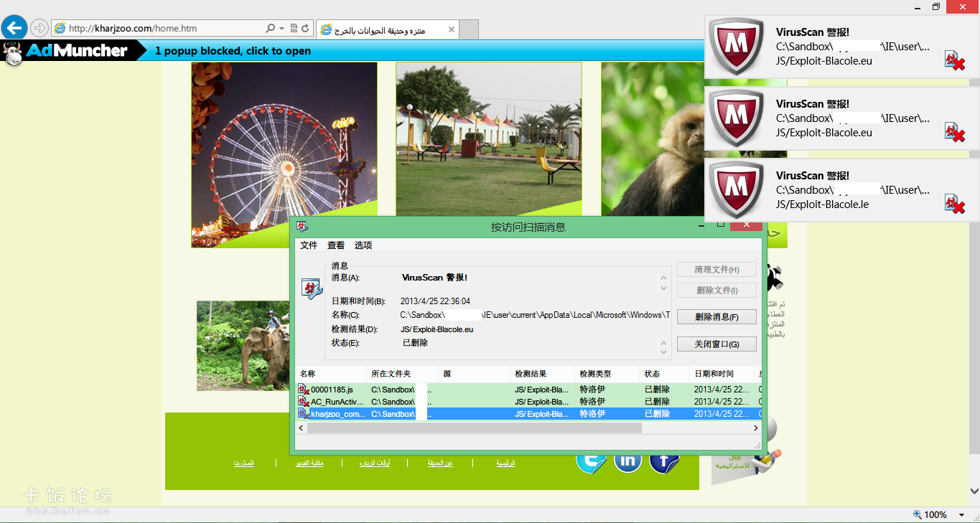Open the park playground photo
Image resolution: width=980 pixels, height=523 pixels.
coord(488,138)
